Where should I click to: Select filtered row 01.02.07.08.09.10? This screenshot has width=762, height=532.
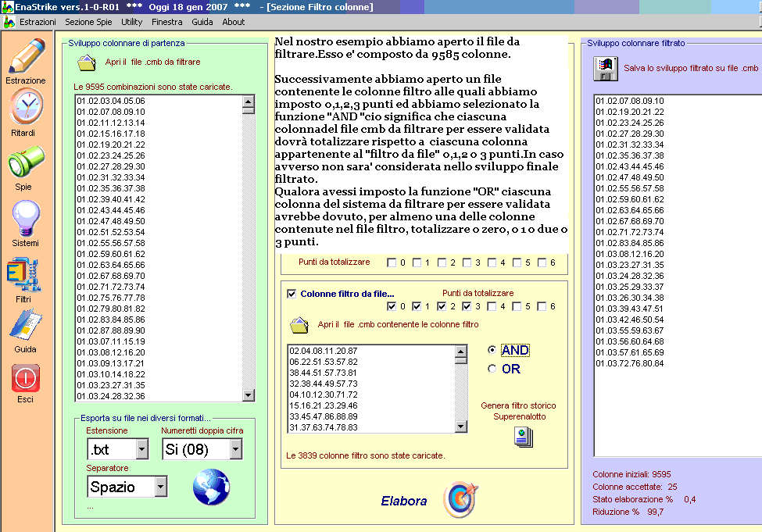click(678, 101)
